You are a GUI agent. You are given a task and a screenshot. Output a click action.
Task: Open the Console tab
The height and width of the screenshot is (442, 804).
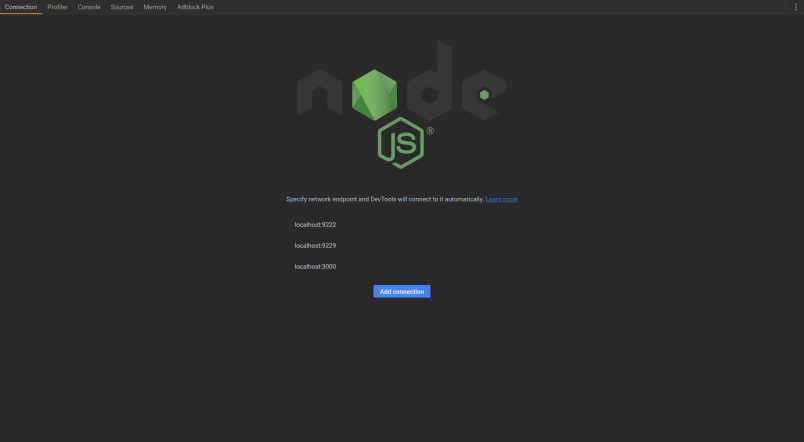click(89, 7)
